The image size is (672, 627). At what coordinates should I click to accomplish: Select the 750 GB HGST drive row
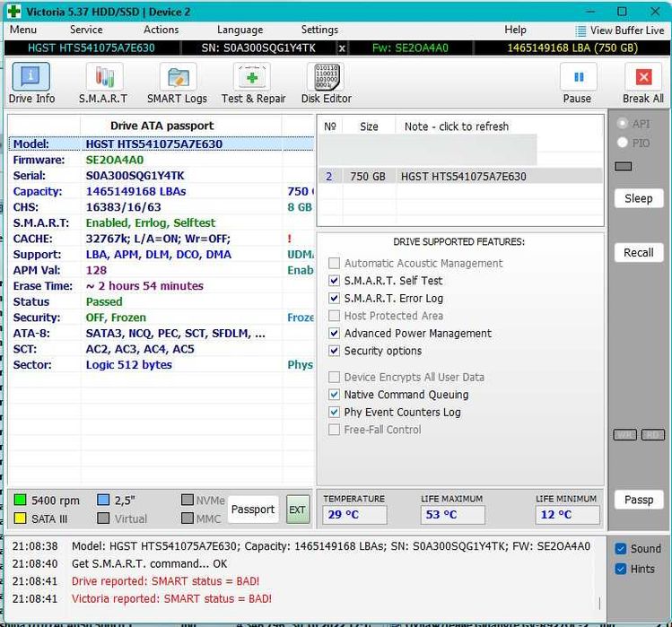[460, 176]
